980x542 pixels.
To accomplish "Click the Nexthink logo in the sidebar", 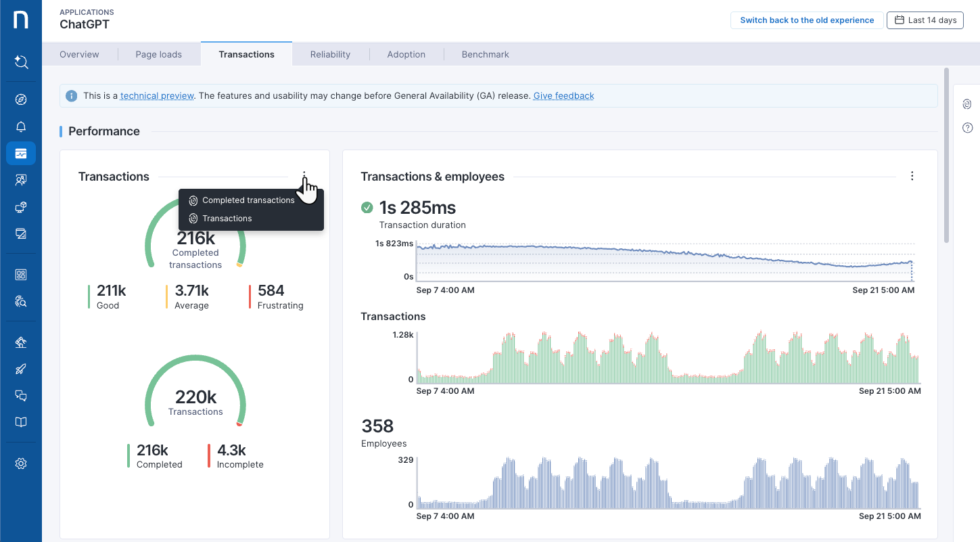I will [x=21, y=20].
